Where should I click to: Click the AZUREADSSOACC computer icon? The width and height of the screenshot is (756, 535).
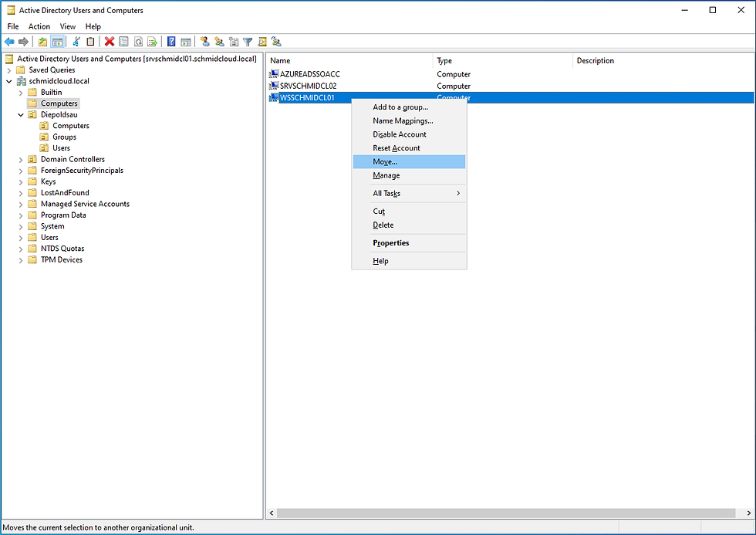(x=274, y=74)
